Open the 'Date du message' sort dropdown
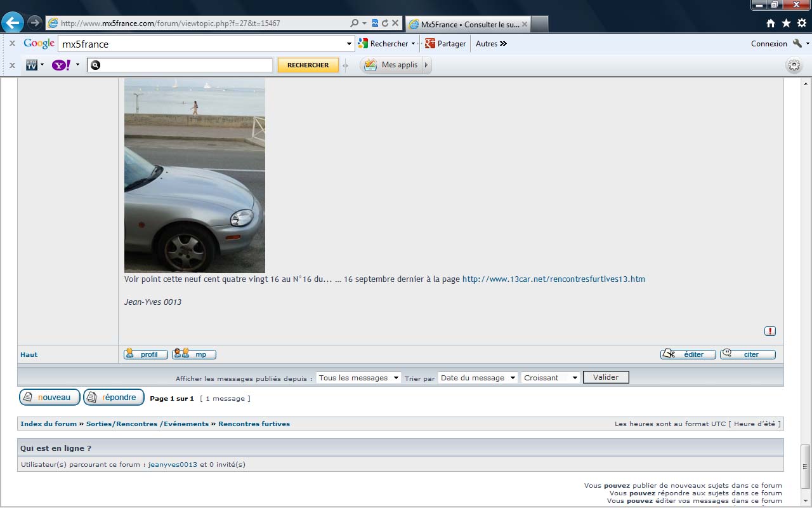Image resolution: width=812 pixels, height=508 pixels. pyautogui.click(x=478, y=378)
